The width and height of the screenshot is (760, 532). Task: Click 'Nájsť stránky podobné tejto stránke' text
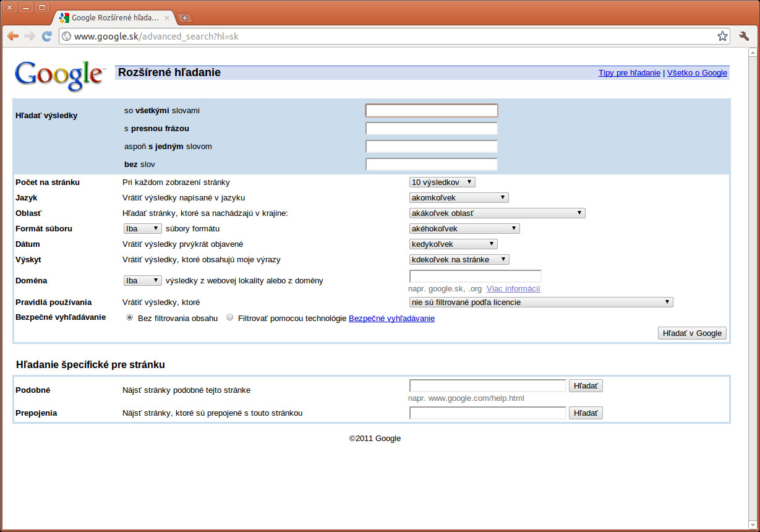point(187,390)
